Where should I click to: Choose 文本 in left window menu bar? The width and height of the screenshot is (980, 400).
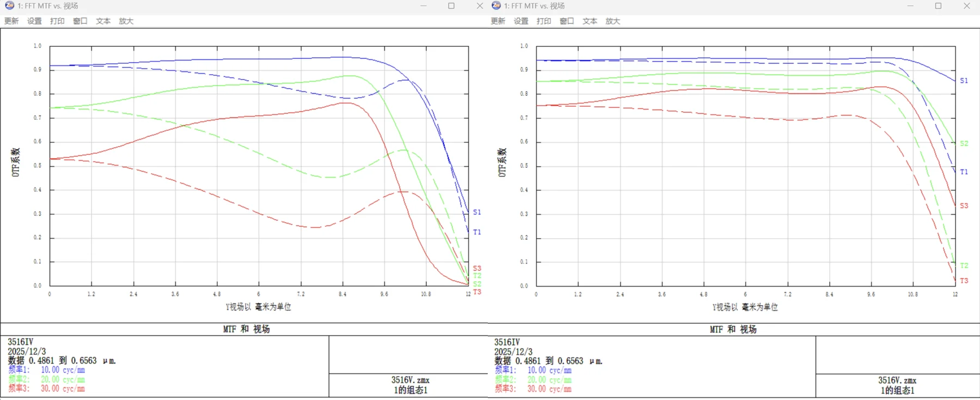pyautogui.click(x=103, y=21)
